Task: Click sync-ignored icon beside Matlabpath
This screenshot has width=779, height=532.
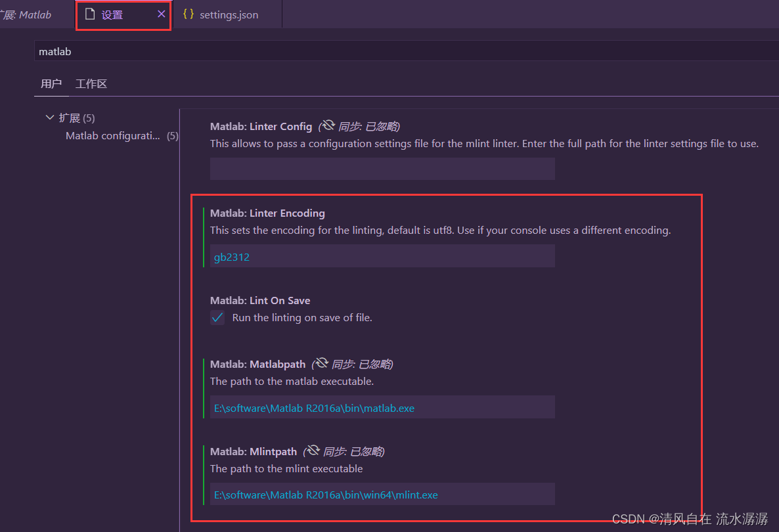Action: coord(321,363)
